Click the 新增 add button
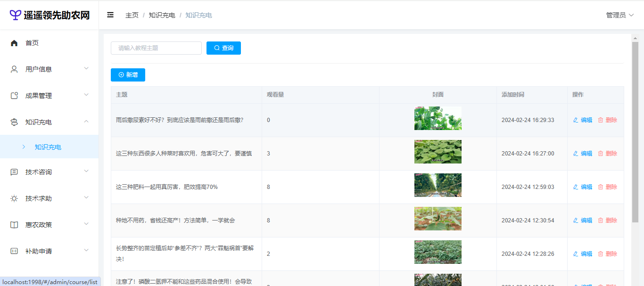 point(128,75)
